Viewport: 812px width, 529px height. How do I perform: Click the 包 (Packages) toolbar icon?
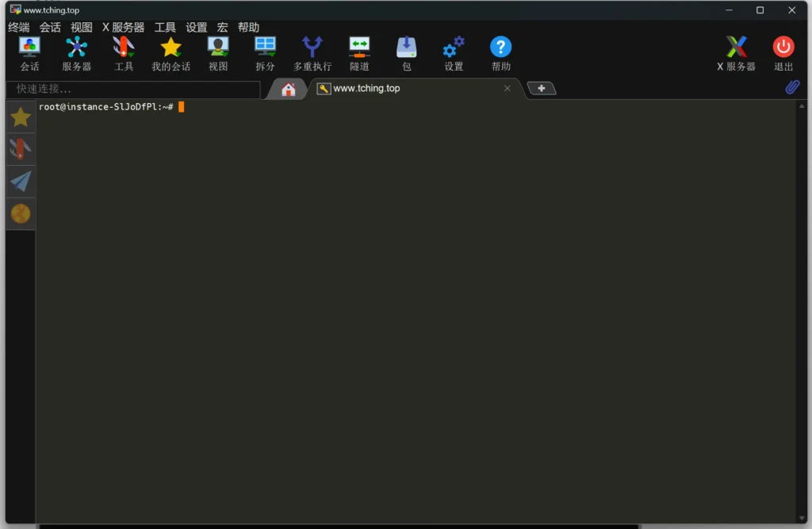(407, 53)
